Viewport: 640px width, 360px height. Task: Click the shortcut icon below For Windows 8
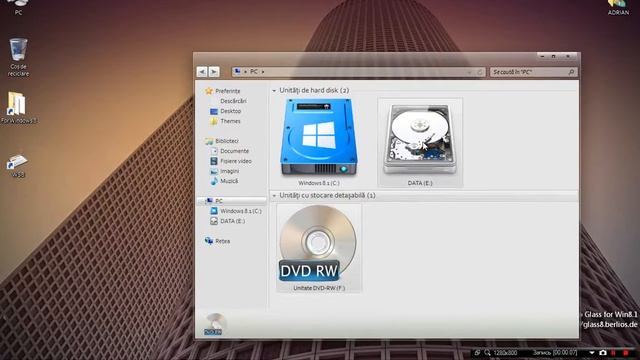click(x=18, y=165)
